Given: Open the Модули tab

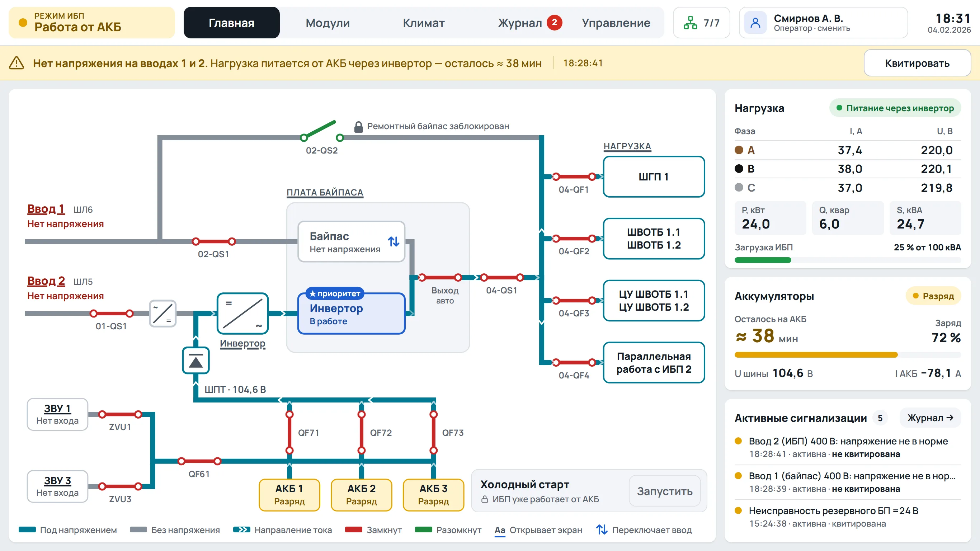Looking at the screenshot, I should point(328,23).
